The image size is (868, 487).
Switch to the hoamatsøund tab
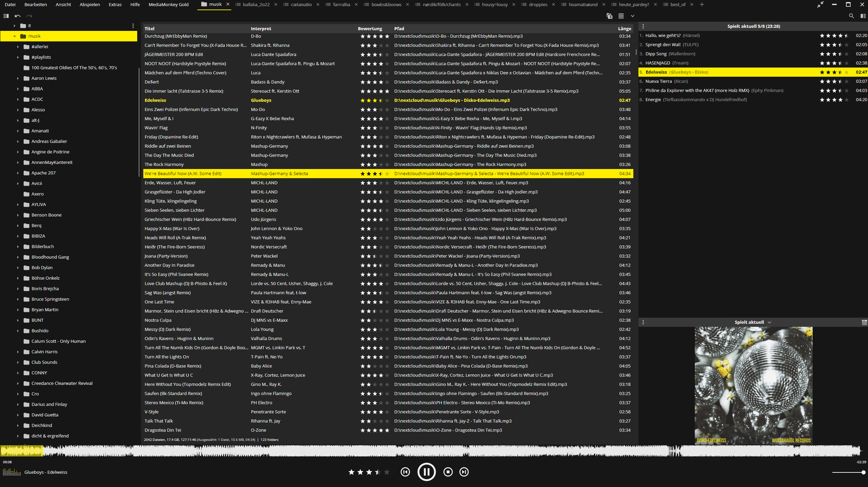pyautogui.click(x=583, y=4)
